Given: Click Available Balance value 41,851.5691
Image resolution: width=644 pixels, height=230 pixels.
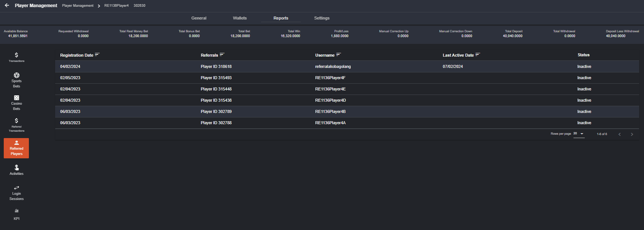Looking at the screenshot, I should [18, 36].
